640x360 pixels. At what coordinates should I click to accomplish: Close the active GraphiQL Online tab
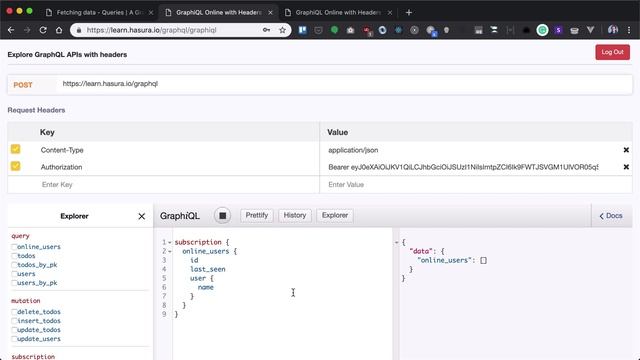(270, 13)
